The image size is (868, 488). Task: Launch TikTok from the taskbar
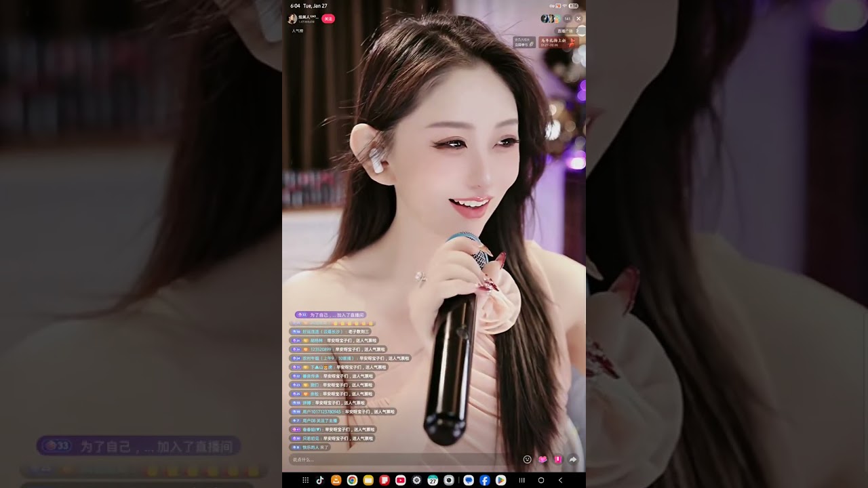(x=320, y=481)
